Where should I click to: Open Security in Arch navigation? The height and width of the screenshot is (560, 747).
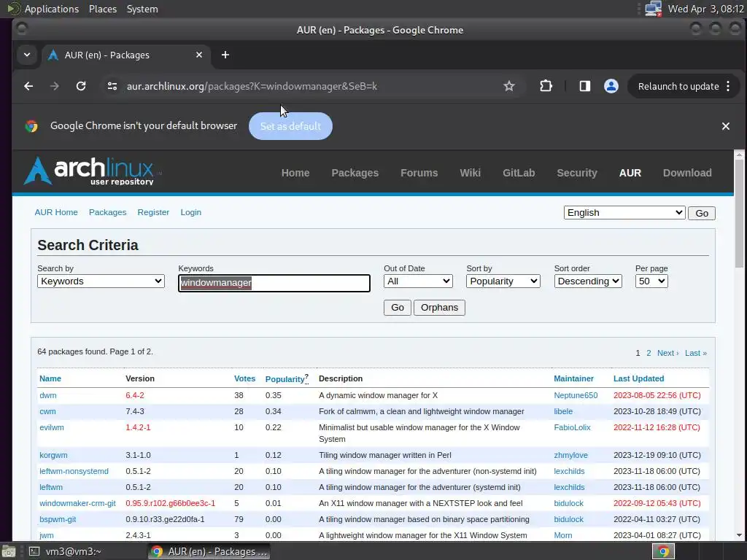point(577,173)
